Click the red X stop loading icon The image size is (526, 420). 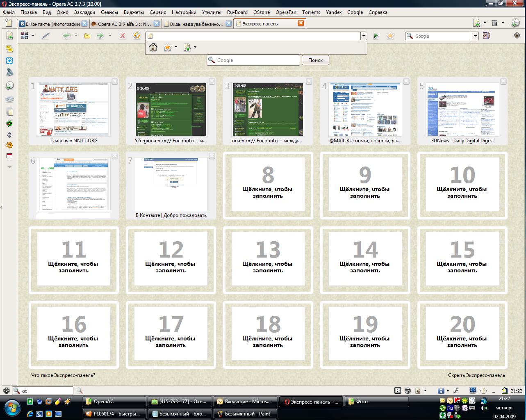[x=122, y=36]
